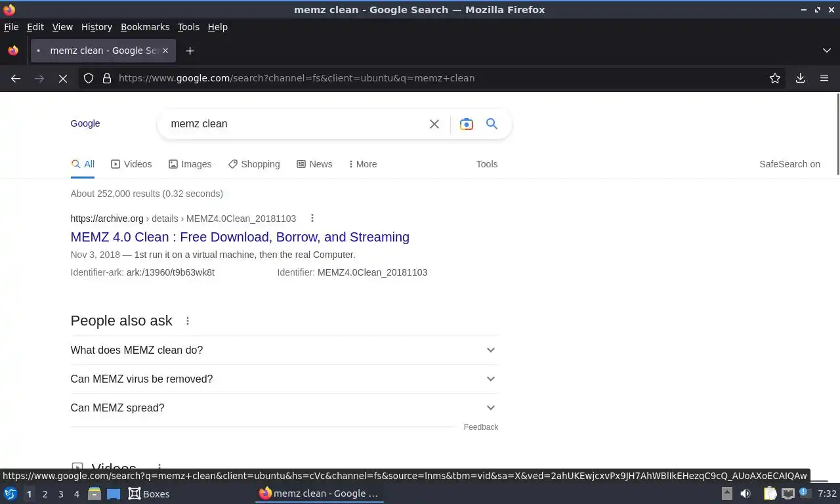Bookmark this page with star icon
This screenshot has width=840, height=504.
point(775,78)
